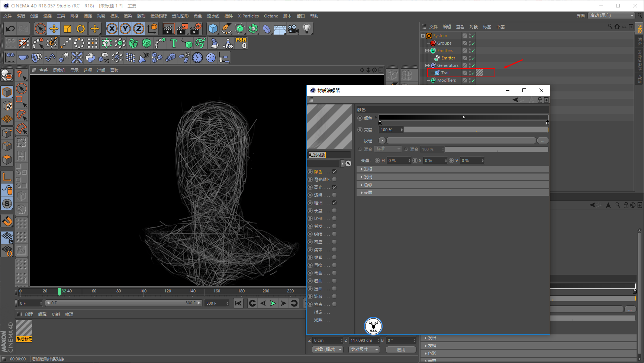Open the 渲染 menu

click(x=128, y=16)
